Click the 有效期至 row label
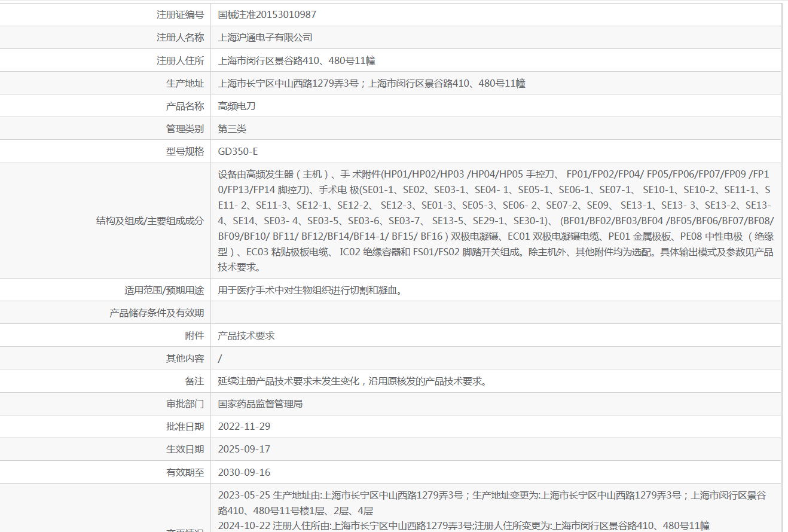This screenshot has width=788, height=532. [185, 472]
